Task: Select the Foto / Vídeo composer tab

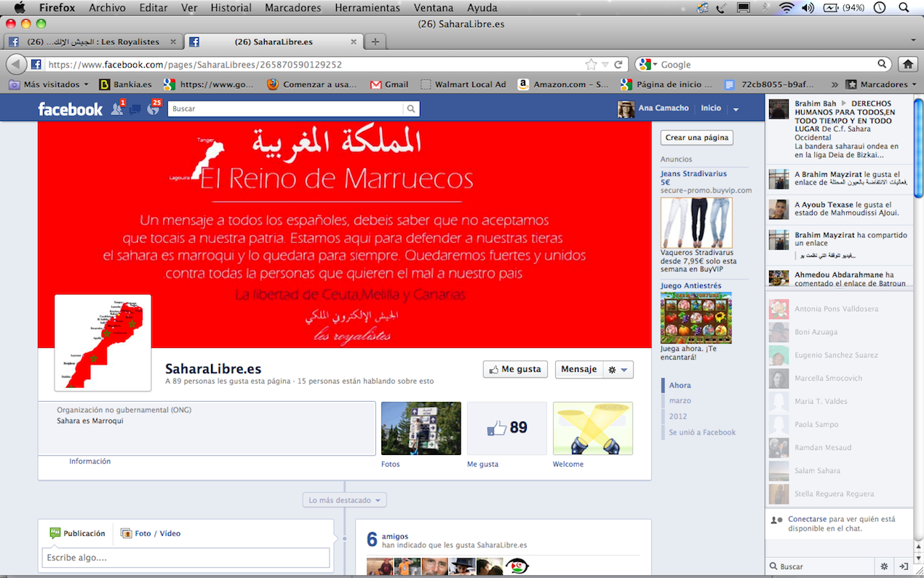Action: 151,533
